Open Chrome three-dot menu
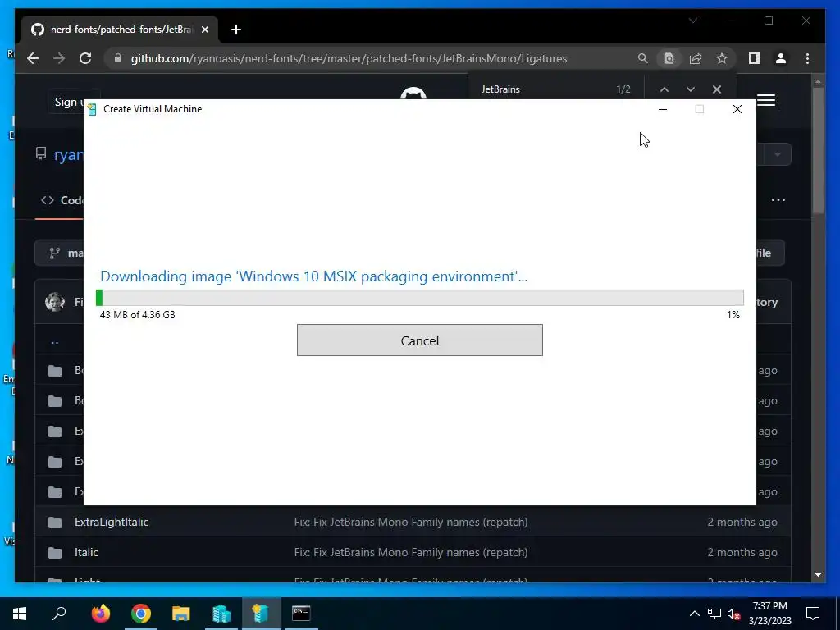Image resolution: width=840 pixels, height=630 pixels. click(x=807, y=58)
